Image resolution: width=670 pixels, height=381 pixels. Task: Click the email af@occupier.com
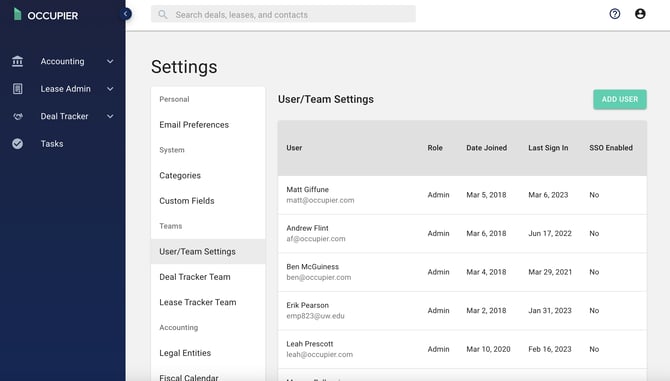tap(316, 239)
